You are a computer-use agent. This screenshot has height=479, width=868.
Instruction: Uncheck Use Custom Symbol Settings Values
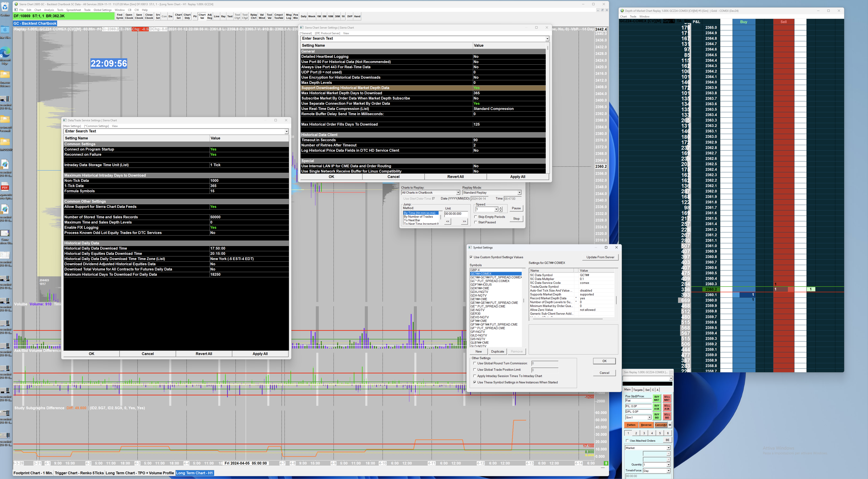click(x=471, y=257)
